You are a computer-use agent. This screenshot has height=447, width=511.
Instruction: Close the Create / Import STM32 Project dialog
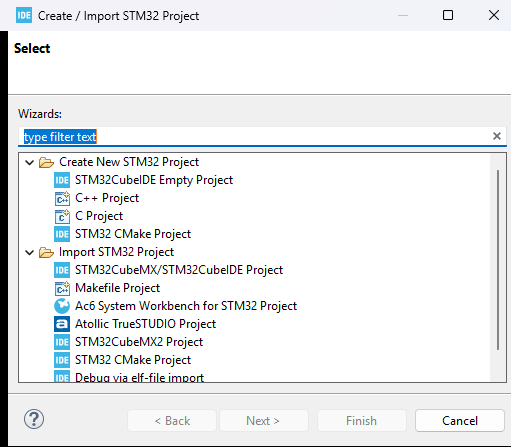(494, 15)
